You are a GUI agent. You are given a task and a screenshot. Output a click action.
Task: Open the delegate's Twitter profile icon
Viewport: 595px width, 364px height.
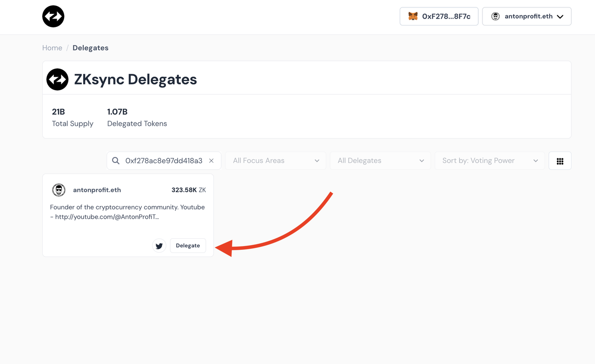tap(159, 246)
